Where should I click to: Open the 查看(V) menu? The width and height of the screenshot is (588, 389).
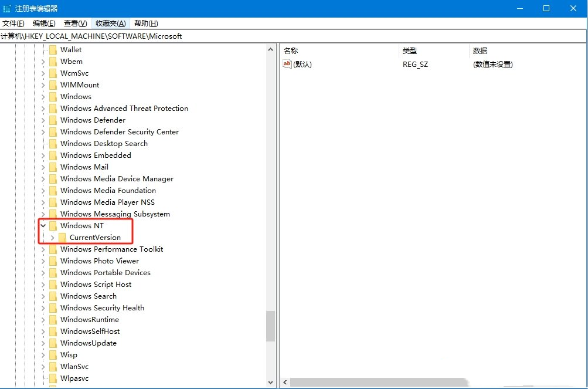(x=75, y=23)
